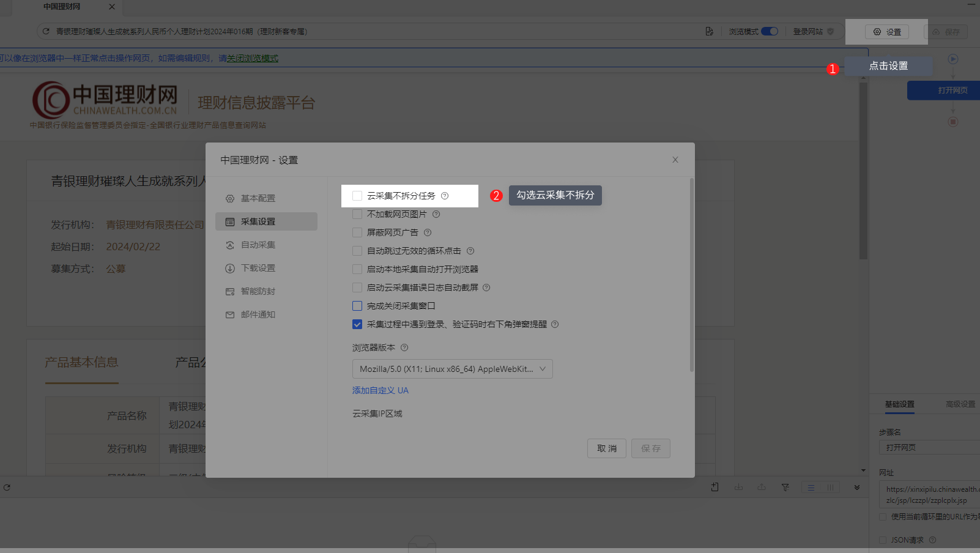Click the 设置 button in the top toolbar
Screen dimensions: 980x553
(x=887, y=32)
